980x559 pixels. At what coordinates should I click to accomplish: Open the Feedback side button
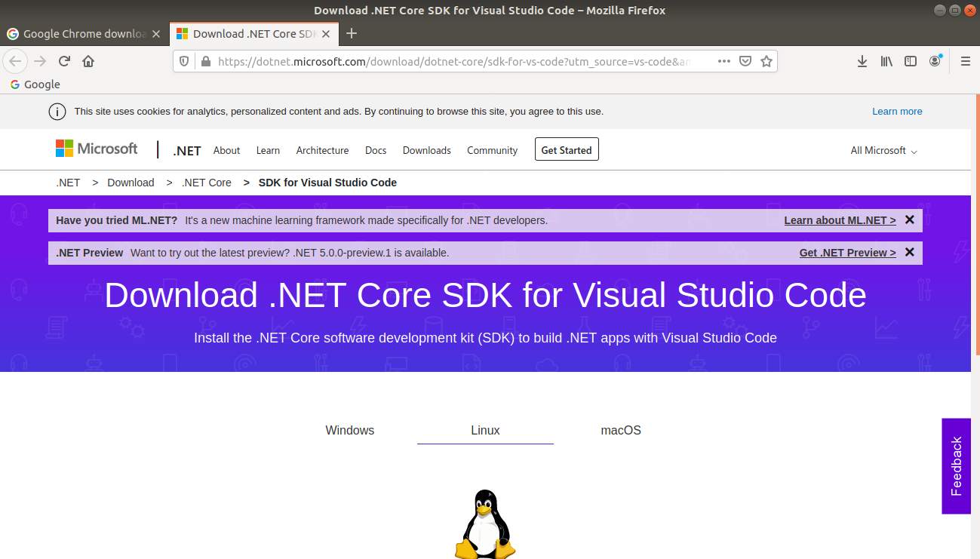[x=956, y=466]
